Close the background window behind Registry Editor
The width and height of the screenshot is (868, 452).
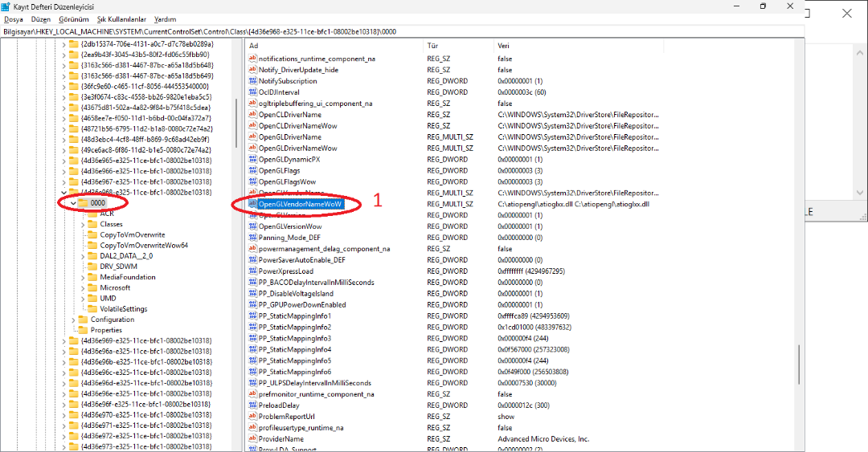(846, 14)
